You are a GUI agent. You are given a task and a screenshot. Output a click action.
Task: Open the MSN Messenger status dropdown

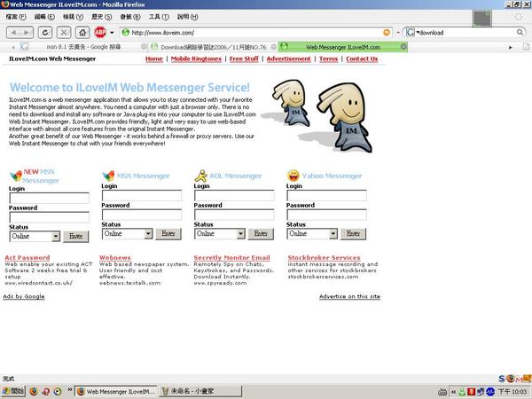[127, 234]
